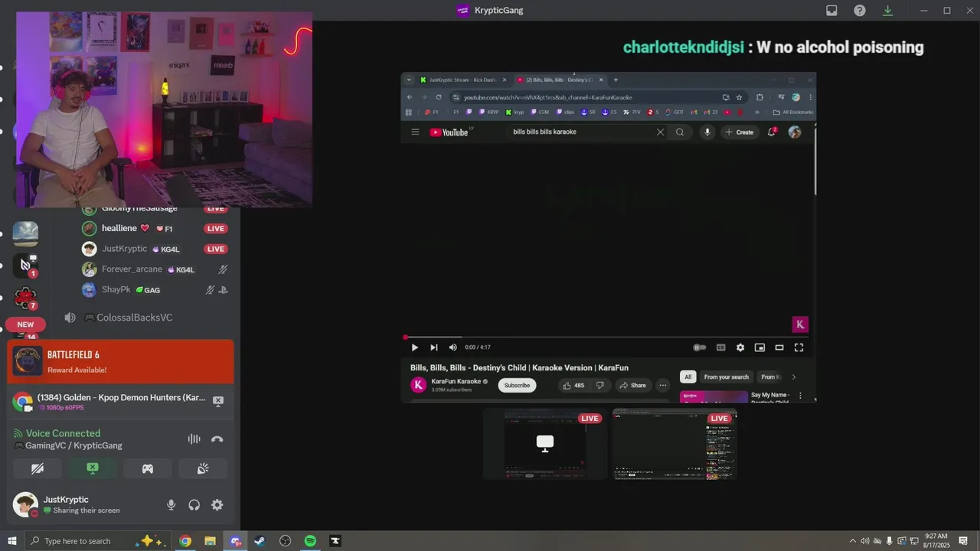This screenshot has width=980, height=551.
Task: Select user ShayPk in voice list
Action: (x=116, y=290)
